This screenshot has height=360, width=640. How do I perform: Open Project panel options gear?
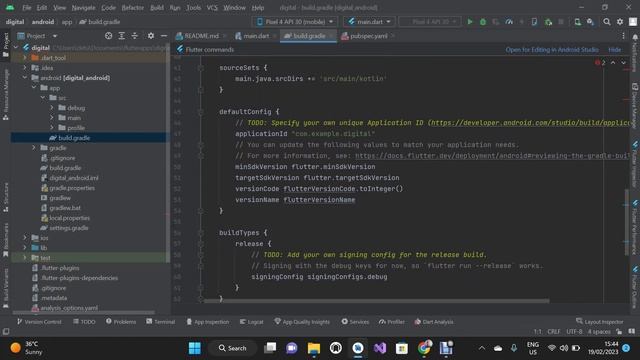151,36
